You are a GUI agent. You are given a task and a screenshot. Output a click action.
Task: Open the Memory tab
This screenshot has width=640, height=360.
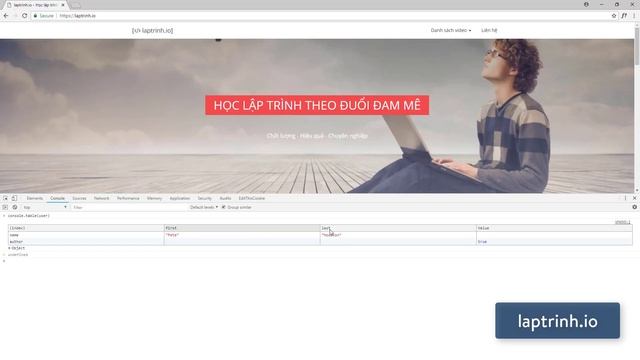point(154,198)
